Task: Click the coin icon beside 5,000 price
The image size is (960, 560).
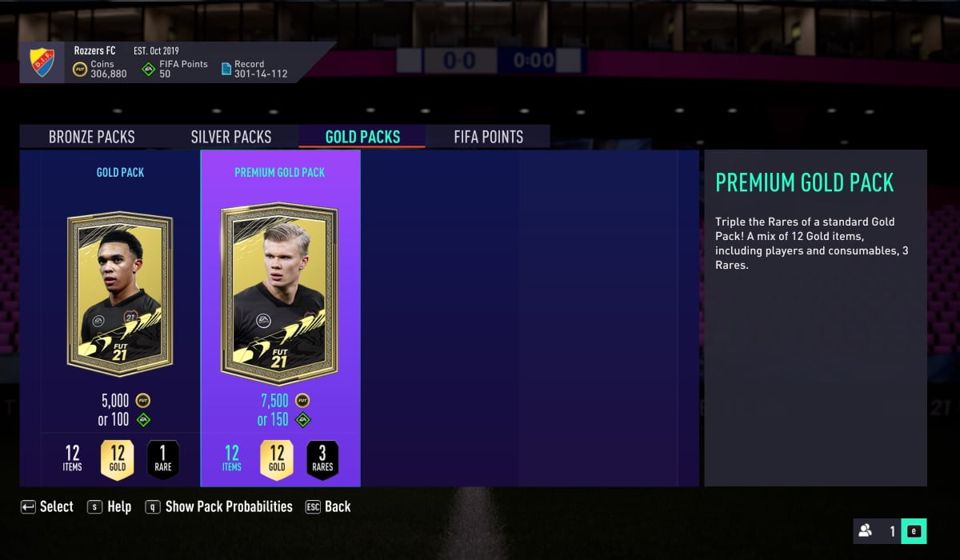Action: [143, 401]
